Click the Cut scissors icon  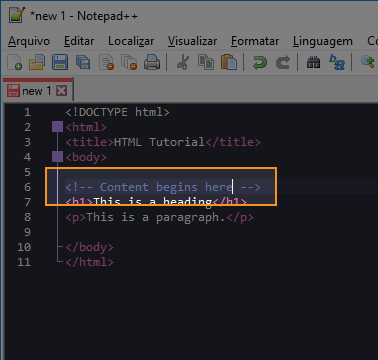click(183, 62)
